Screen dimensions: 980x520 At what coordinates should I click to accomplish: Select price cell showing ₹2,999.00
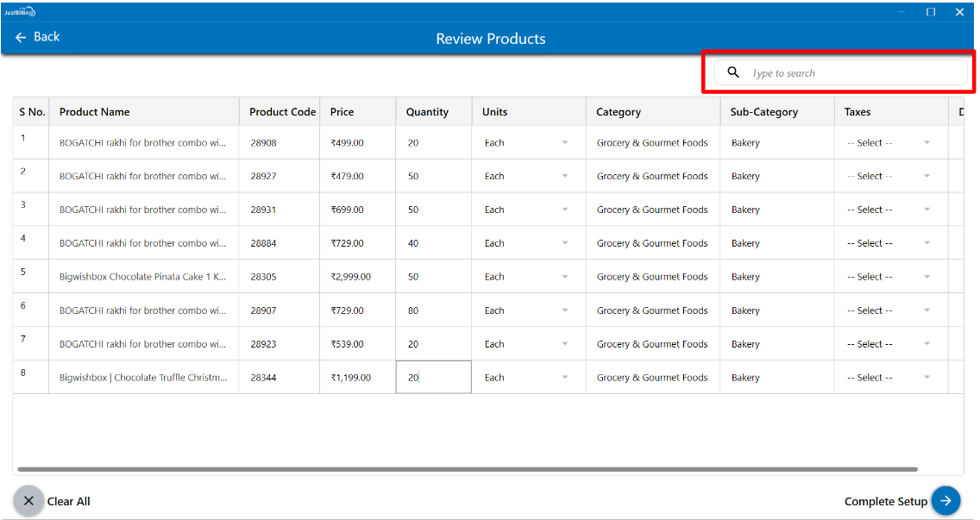(351, 278)
